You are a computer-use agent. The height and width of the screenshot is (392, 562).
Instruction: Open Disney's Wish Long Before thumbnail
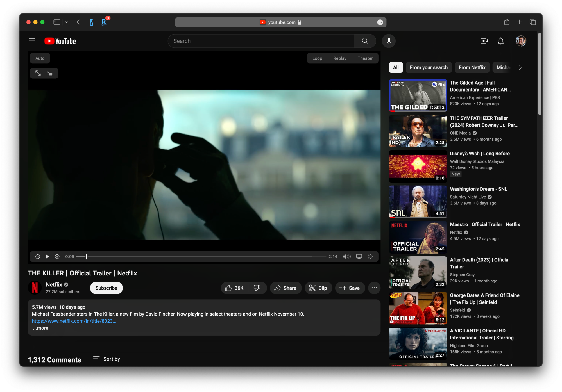[x=418, y=166]
